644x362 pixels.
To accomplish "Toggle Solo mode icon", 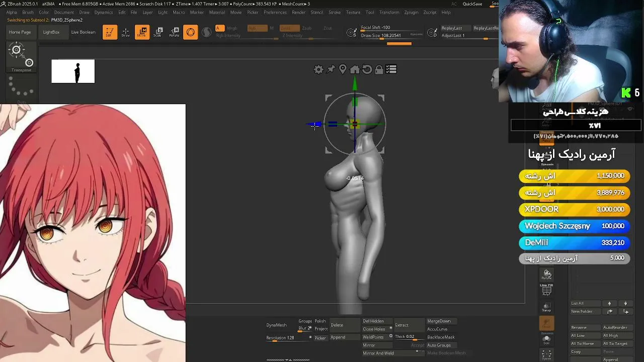I will (547, 339).
